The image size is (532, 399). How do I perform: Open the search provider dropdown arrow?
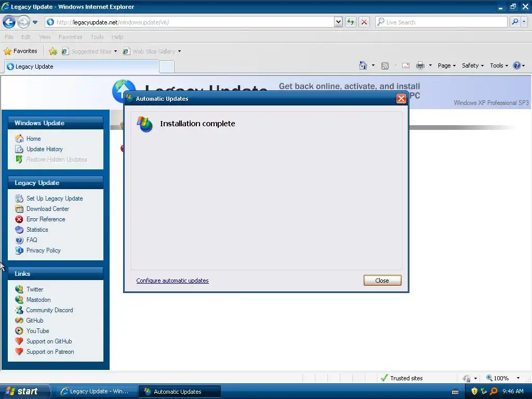[524, 22]
